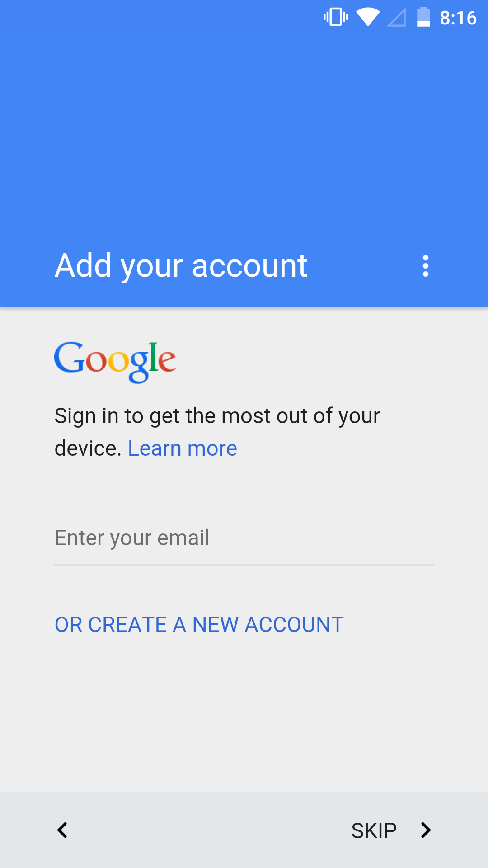488x868 pixels.
Task: Tap the word device before Learn more
Action: click(x=88, y=448)
